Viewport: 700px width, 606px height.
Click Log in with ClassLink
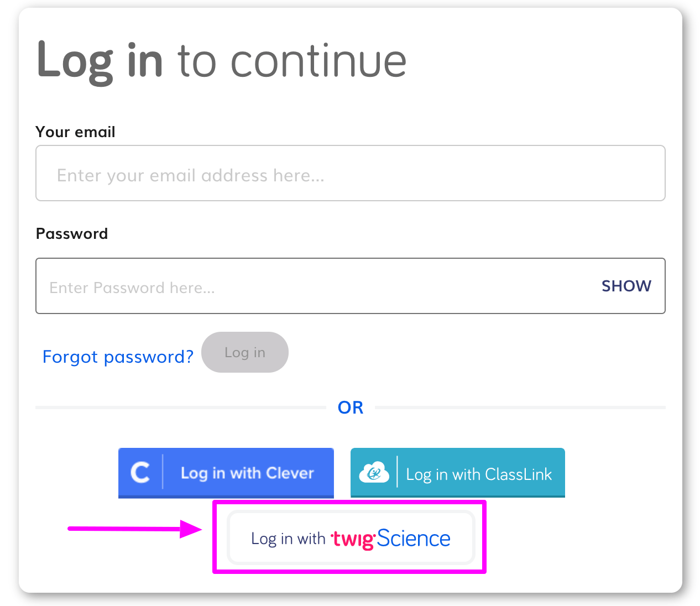[457, 473]
